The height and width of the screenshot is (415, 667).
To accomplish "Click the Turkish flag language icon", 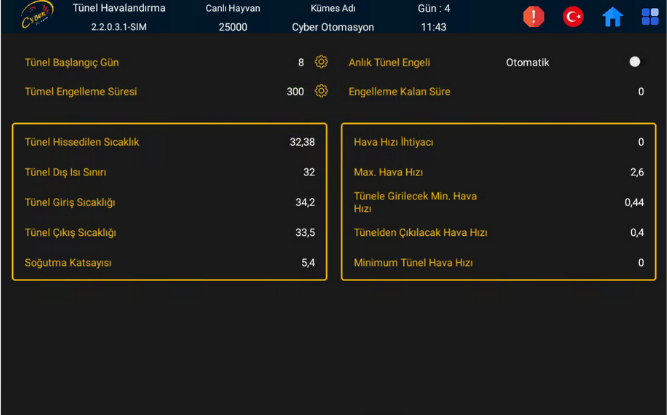I will [x=573, y=17].
